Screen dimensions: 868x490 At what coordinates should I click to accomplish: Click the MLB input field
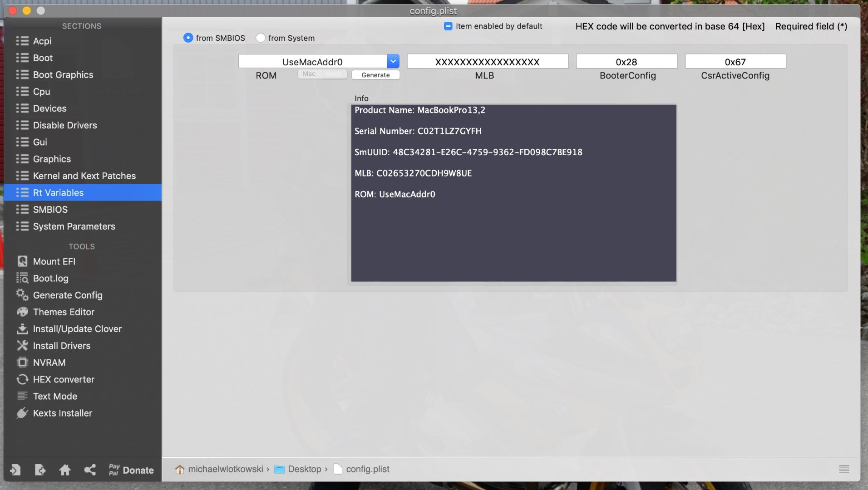[488, 61]
